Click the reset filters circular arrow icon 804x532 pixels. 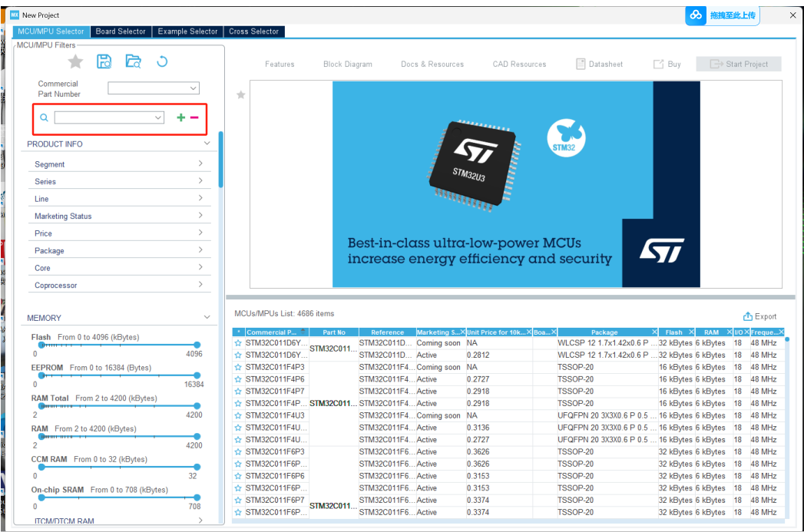(162, 62)
